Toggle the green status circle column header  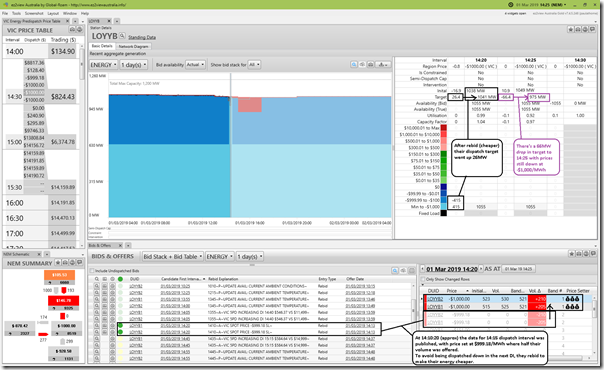coord(120,279)
